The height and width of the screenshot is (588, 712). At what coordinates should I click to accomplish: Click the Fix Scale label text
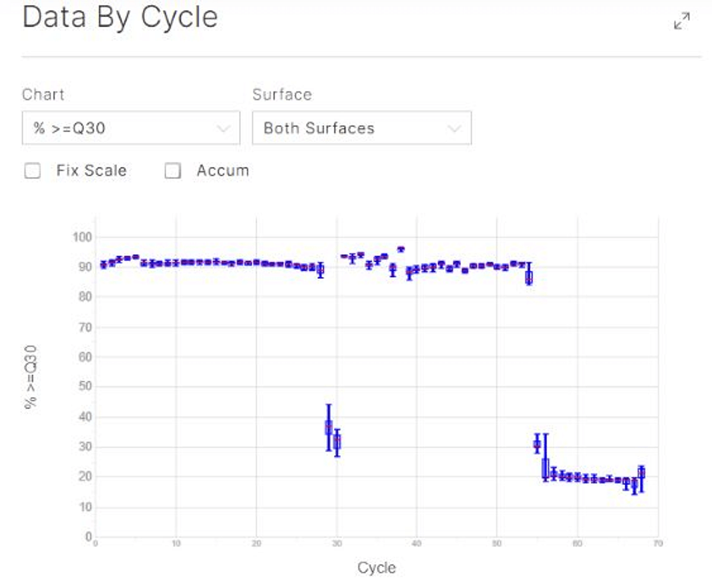pos(91,171)
